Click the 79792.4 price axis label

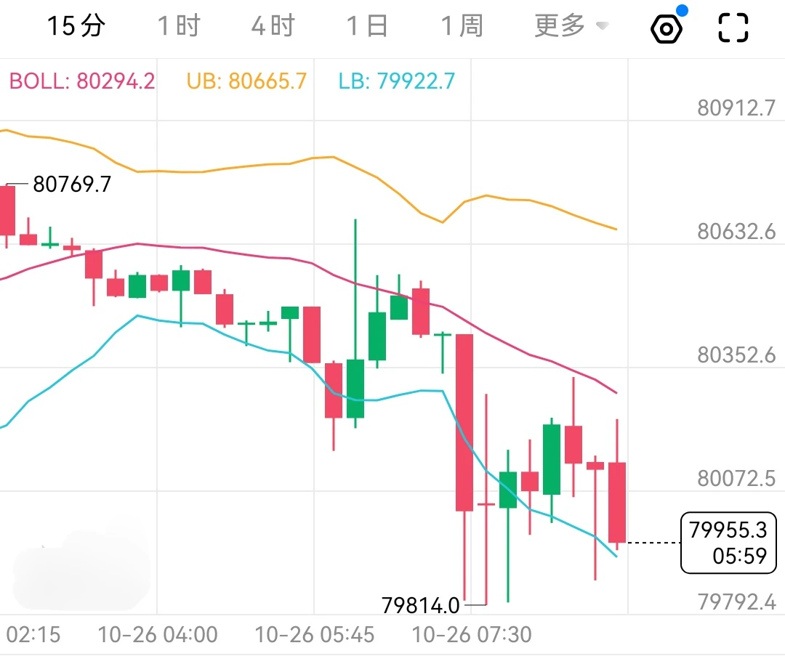736,602
